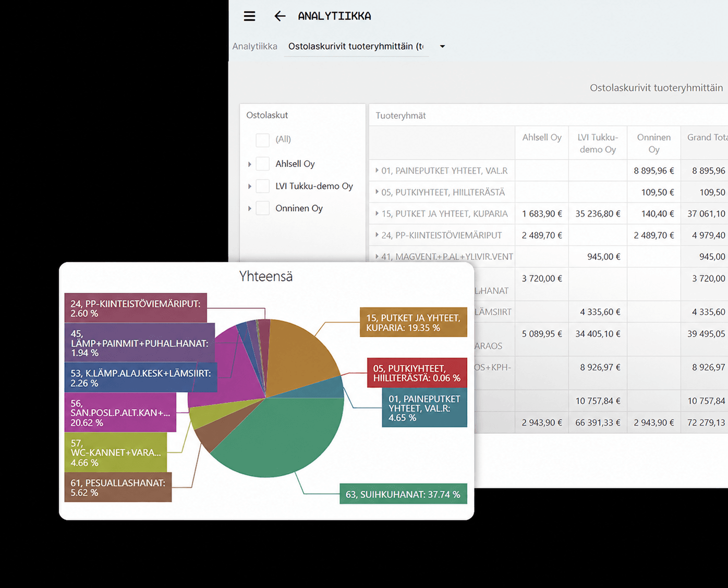
Task: Click the 24, PP-KIINTEISTÖVIEMÄRIPUT chart label
Action: click(x=136, y=308)
